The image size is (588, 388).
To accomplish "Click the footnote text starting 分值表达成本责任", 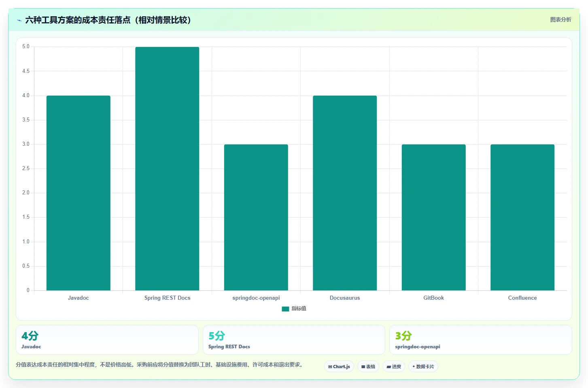I will pos(159,365).
